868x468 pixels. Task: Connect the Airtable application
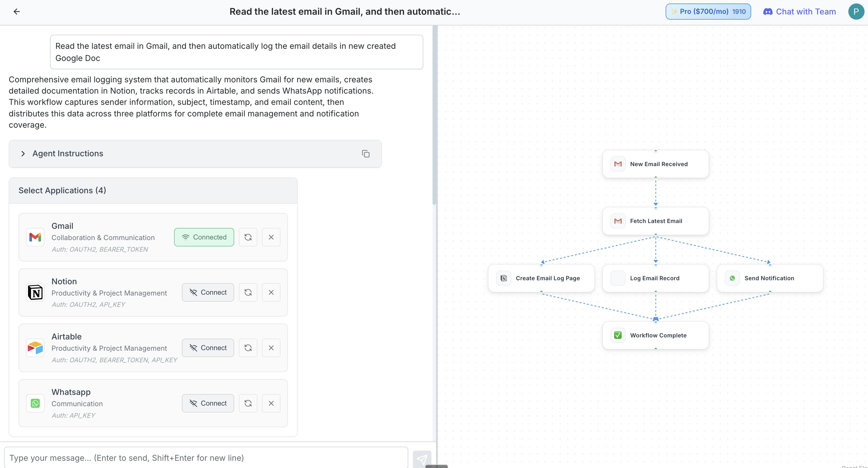(208, 348)
